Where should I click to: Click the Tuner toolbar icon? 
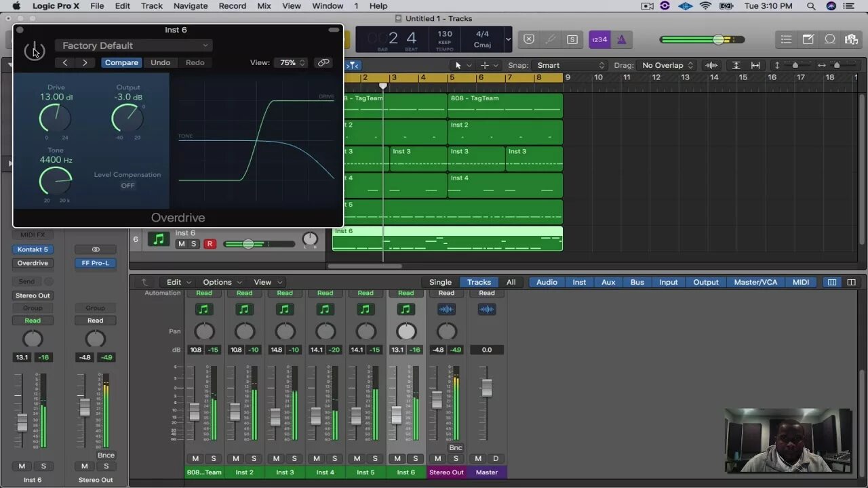coord(551,39)
